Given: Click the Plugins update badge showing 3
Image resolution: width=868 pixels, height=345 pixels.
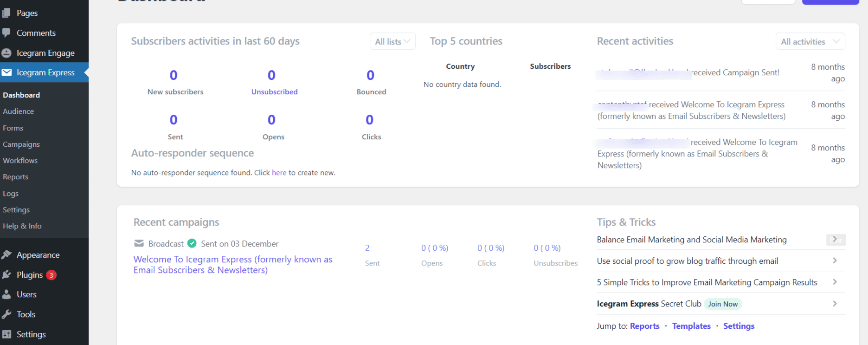Looking at the screenshot, I should pos(51,275).
